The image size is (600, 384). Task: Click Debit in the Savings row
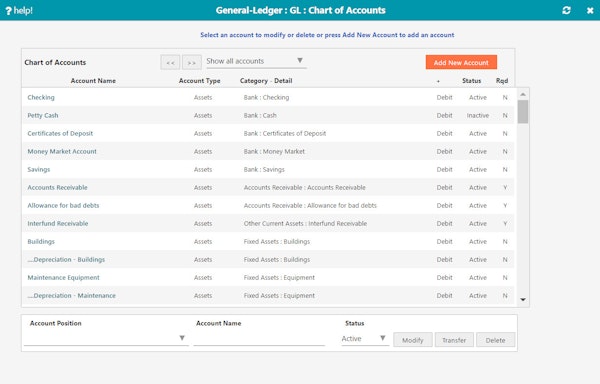(444, 169)
